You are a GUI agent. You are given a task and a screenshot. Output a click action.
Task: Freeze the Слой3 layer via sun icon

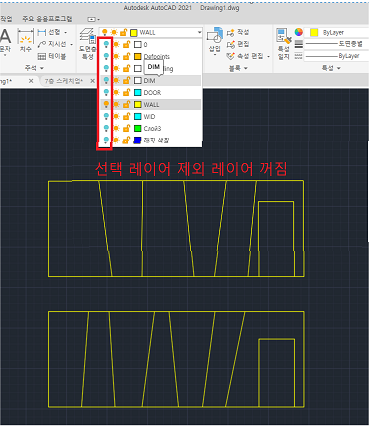(x=116, y=128)
